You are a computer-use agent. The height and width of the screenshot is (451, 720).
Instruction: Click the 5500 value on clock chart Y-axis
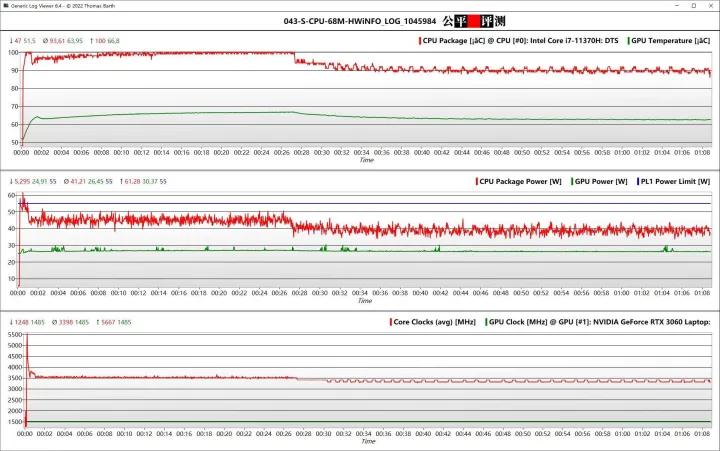[15, 335]
